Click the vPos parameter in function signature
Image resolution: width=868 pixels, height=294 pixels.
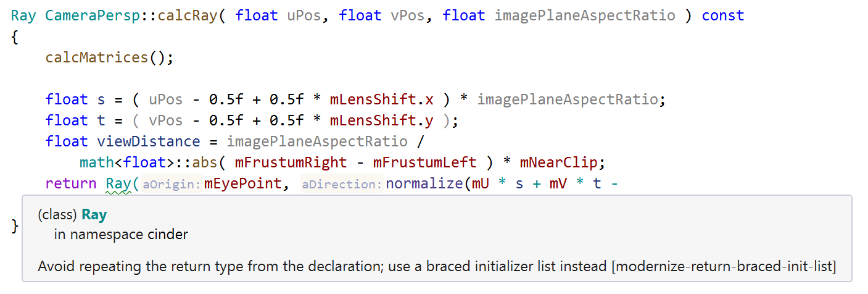pyautogui.click(x=407, y=15)
